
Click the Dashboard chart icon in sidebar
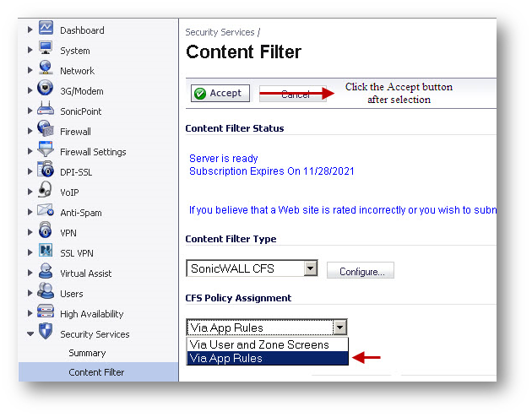(x=46, y=30)
